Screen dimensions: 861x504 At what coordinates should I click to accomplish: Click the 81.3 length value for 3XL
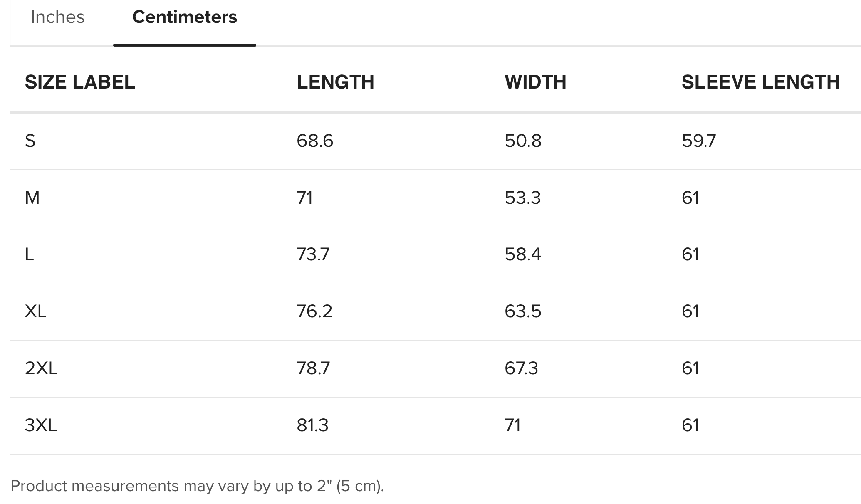tap(312, 425)
